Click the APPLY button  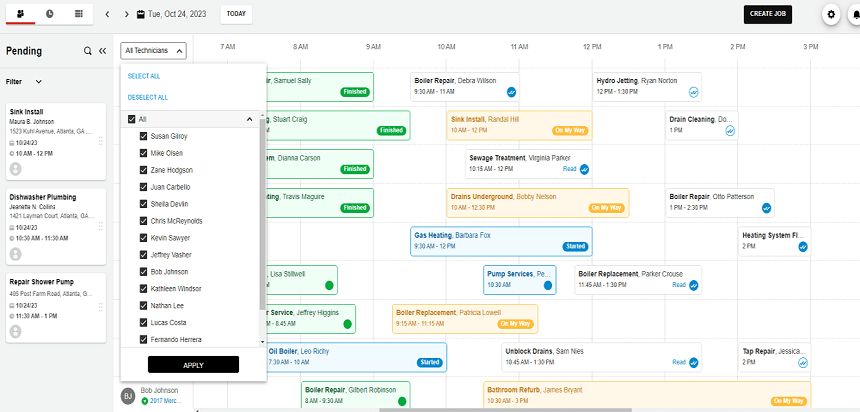click(x=193, y=365)
